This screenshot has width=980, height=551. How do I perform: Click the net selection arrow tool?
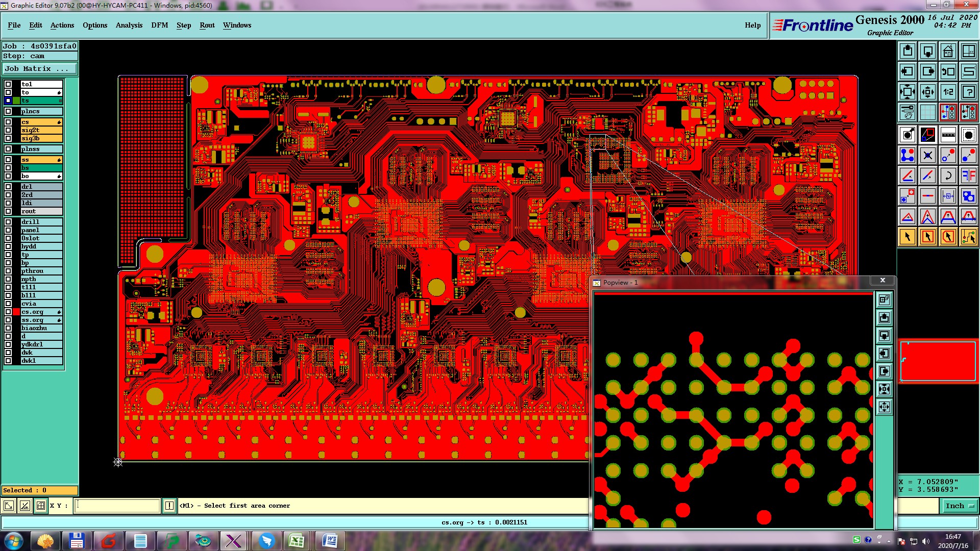coord(968,237)
